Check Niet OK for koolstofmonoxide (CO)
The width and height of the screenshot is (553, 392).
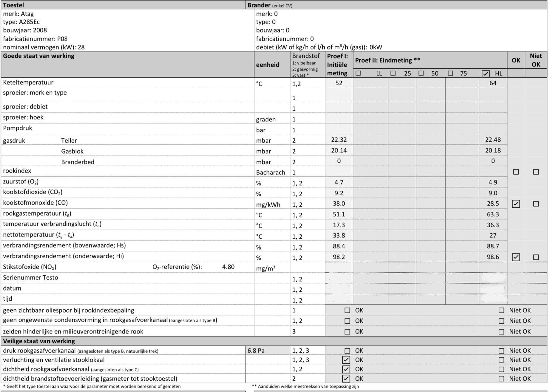pyautogui.click(x=536, y=204)
